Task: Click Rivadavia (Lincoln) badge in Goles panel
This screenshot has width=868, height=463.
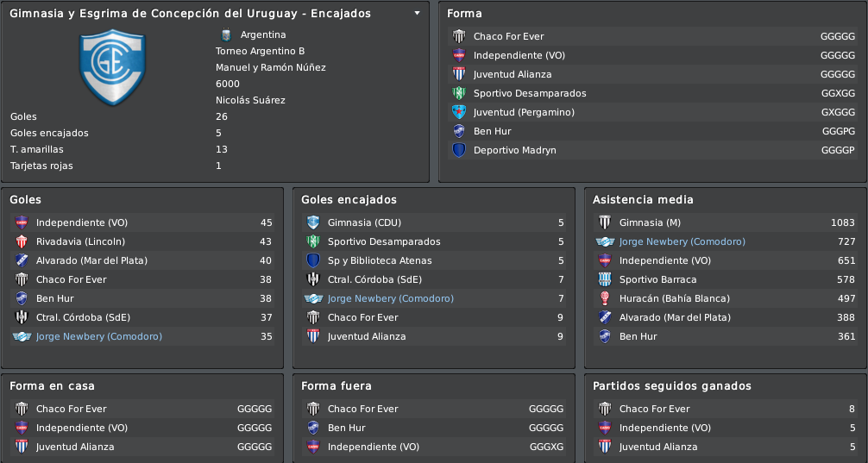Action: coord(22,241)
